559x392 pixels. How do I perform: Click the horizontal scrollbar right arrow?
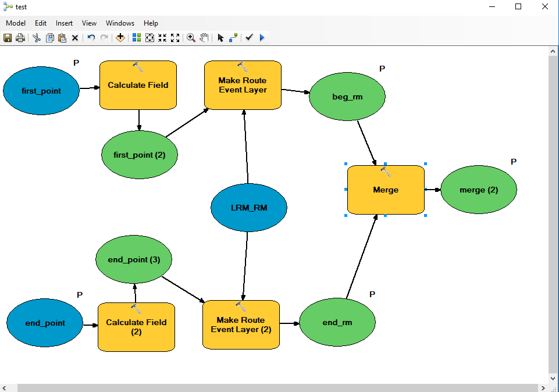[x=543, y=388]
